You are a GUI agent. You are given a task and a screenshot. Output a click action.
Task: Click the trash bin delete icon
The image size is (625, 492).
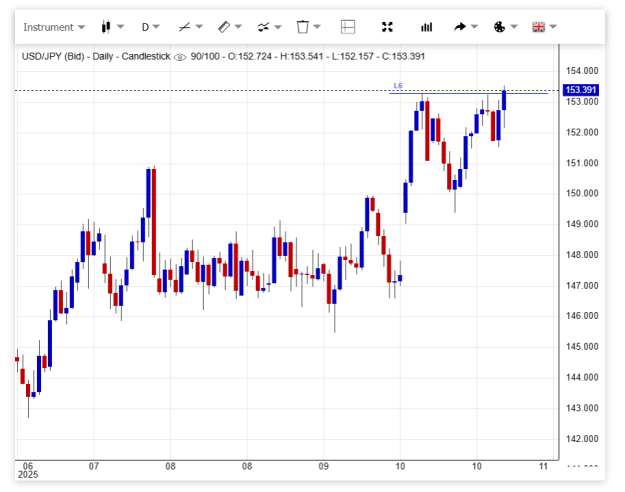click(x=303, y=27)
